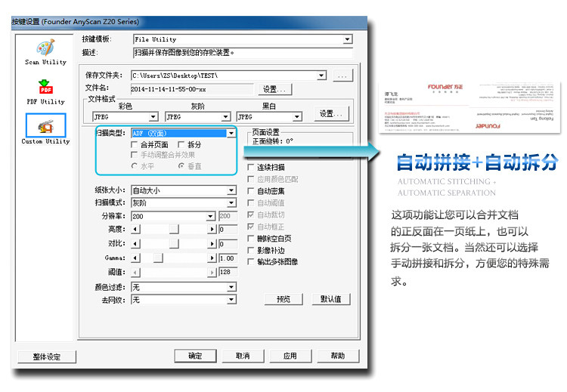
Task: Click the scanned business card preview image
Action: point(469,107)
